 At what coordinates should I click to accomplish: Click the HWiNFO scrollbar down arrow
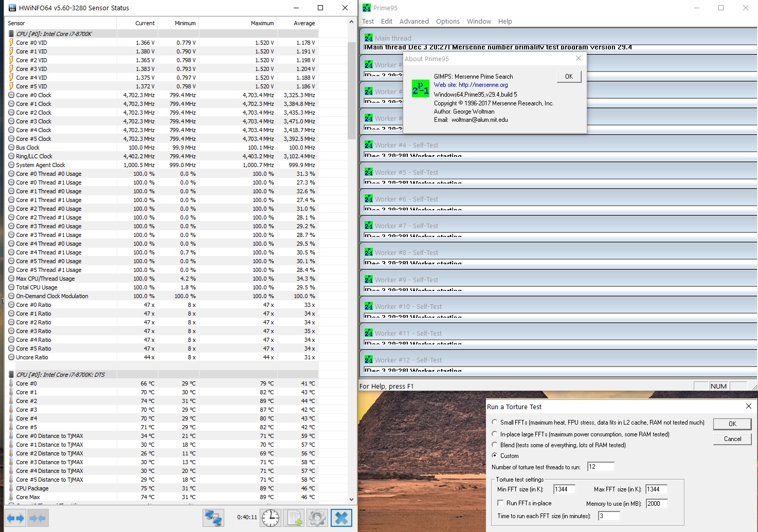(352, 499)
